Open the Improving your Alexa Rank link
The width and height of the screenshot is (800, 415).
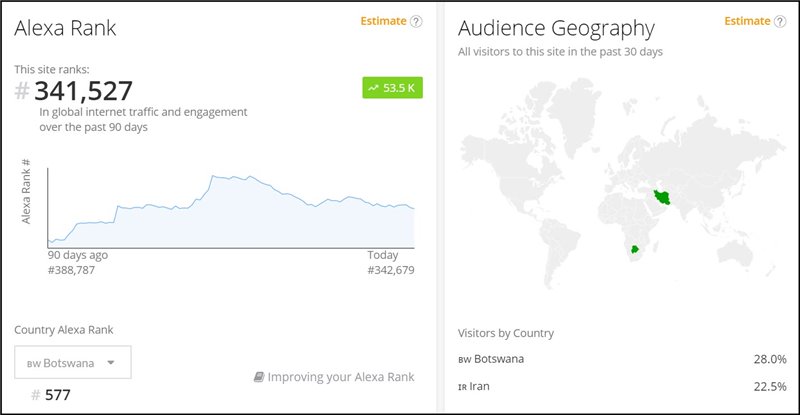coord(334,377)
